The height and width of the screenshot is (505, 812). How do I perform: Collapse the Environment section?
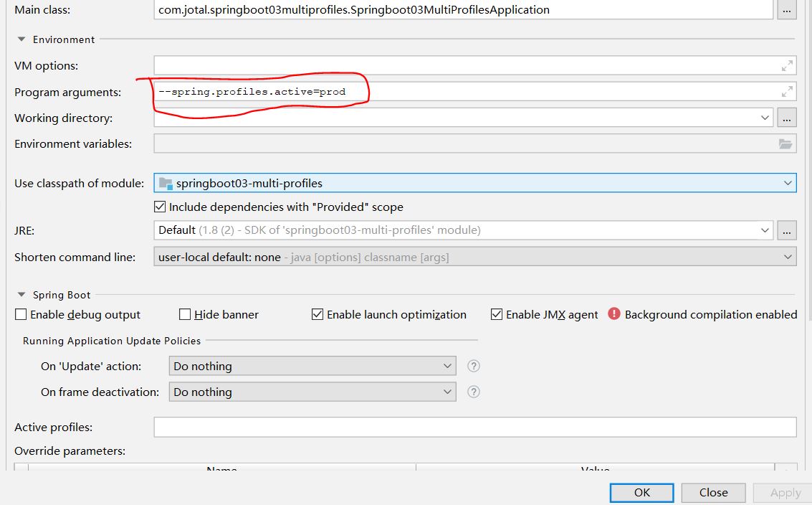point(22,39)
